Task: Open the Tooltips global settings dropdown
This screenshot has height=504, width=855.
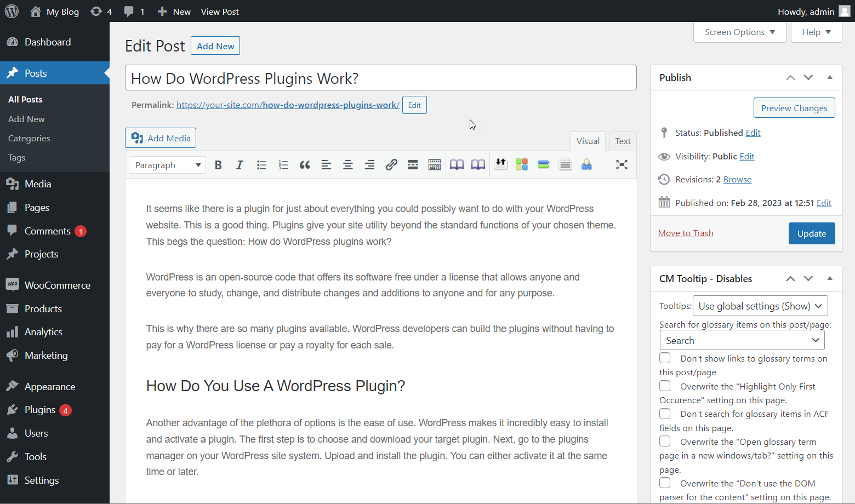Action: [x=760, y=306]
